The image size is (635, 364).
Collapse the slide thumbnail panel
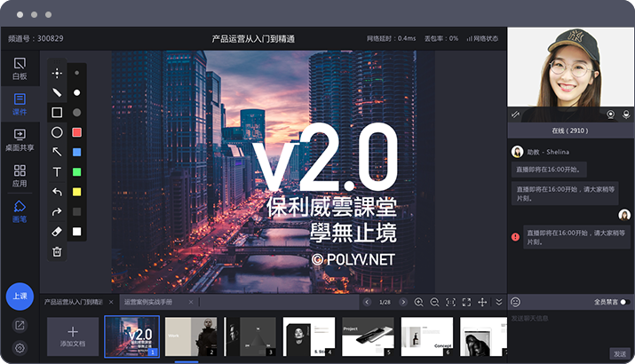(498, 303)
